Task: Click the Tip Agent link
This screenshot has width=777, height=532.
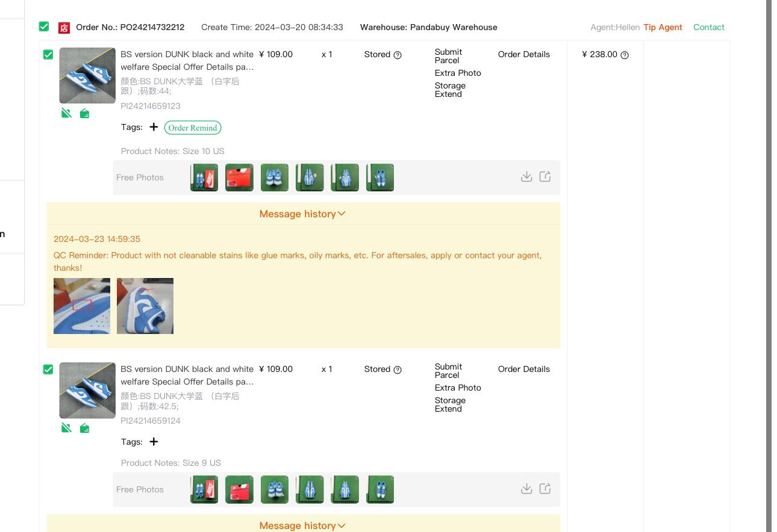Action: coord(663,27)
